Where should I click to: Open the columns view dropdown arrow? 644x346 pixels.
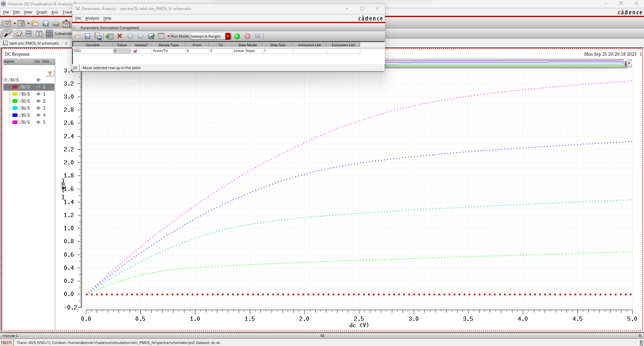pyautogui.click(x=169, y=36)
